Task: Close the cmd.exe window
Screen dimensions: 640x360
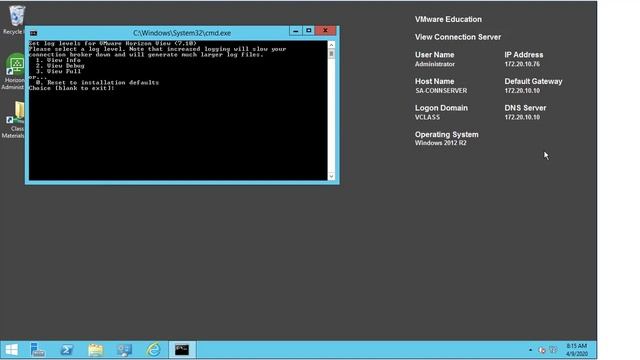Action: pos(325,31)
